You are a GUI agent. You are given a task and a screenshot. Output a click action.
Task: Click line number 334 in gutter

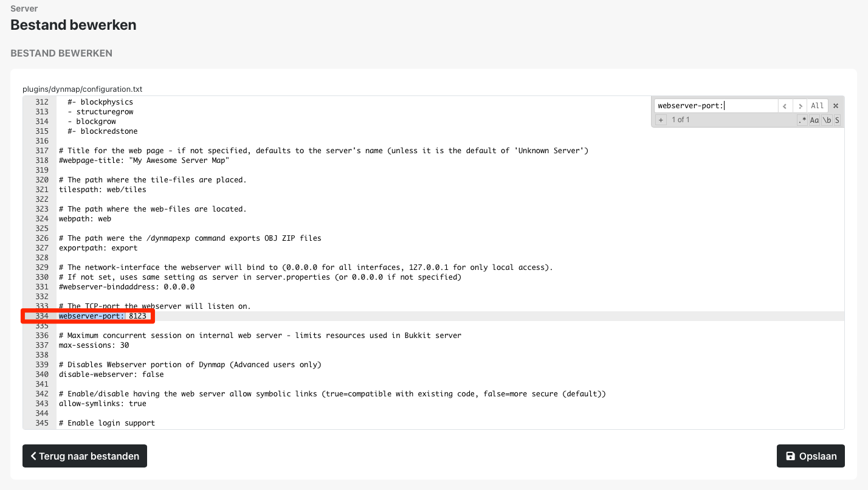pos(41,316)
